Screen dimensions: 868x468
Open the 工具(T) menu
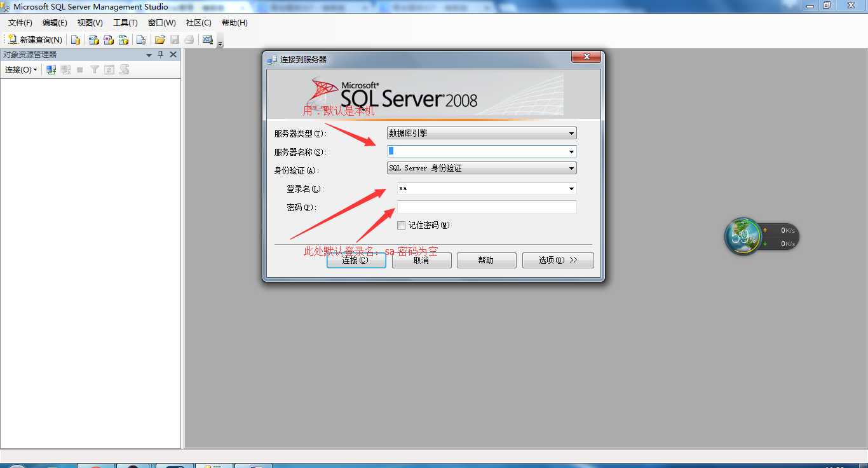[x=125, y=22]
